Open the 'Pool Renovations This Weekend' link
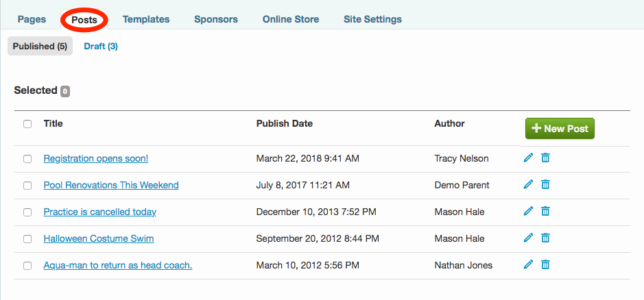644x300 pixels. 111,185
